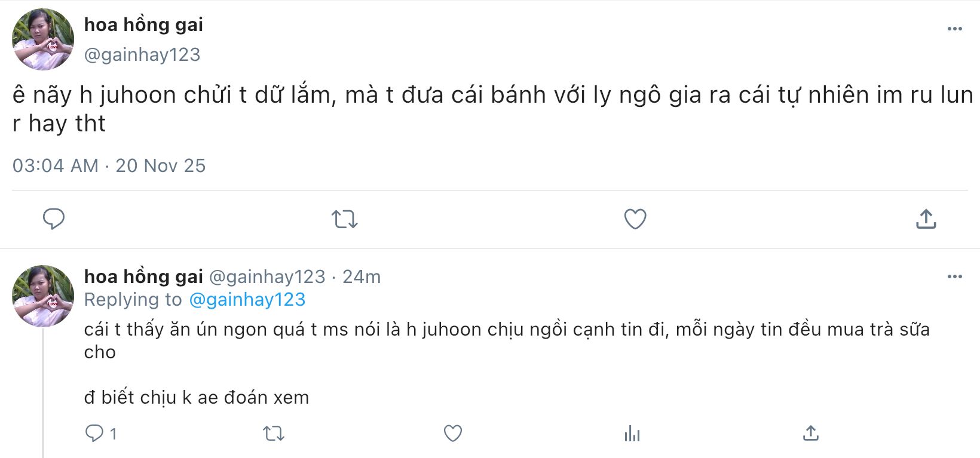Click the main tweet's display name hoa hồng gai
This screenshot has height=458, width=980.
143,25
